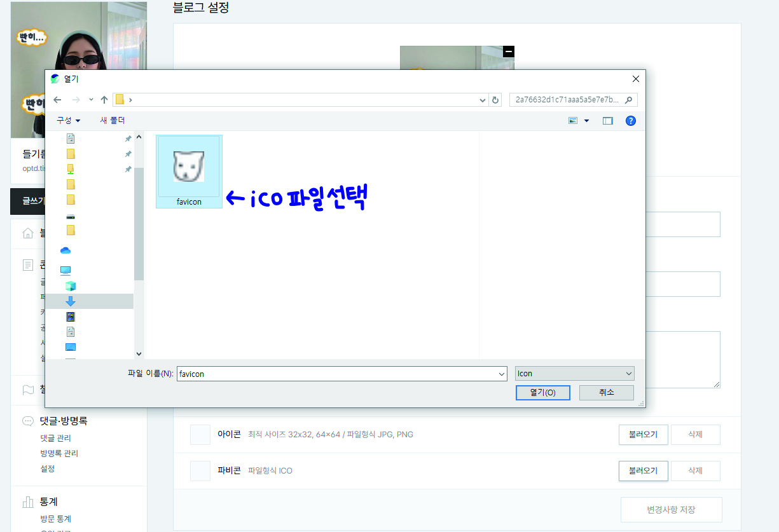Click the navigation pane scrollbar thumb
Screen dimensions: 779x532
pyautogui.click(x=139, y=224)
